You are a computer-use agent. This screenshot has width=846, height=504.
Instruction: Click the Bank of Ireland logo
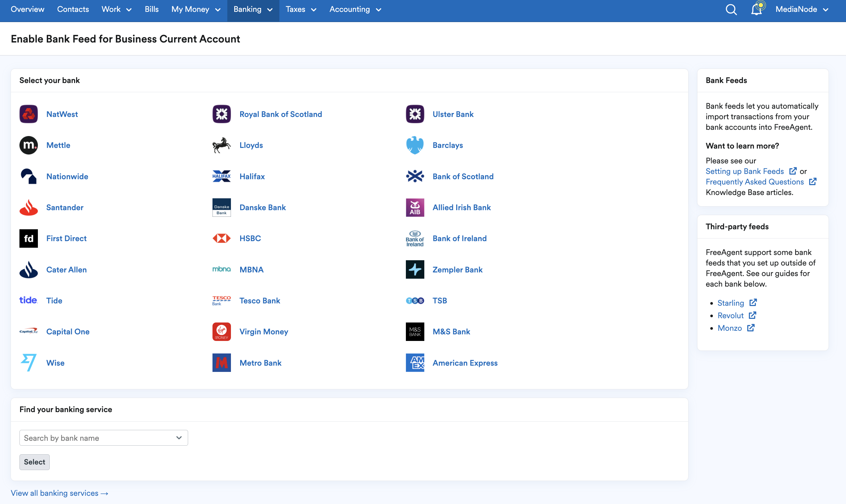tap(415, 238)
